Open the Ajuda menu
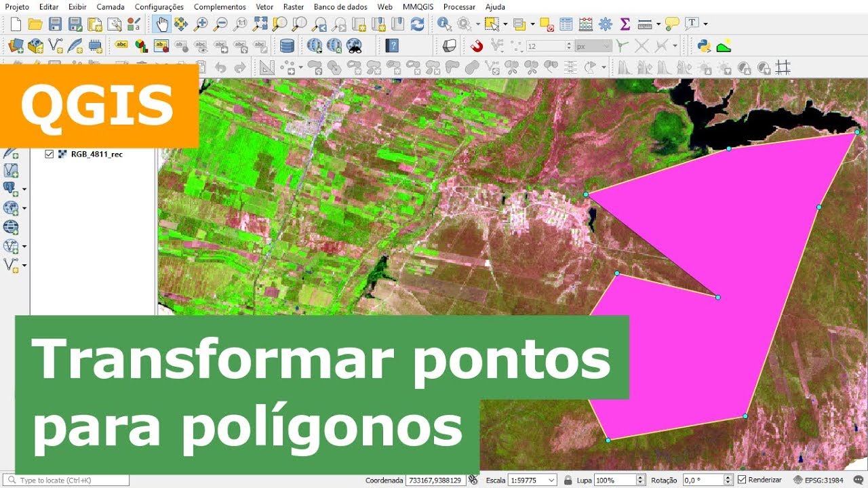 click(x=495, y=7)
